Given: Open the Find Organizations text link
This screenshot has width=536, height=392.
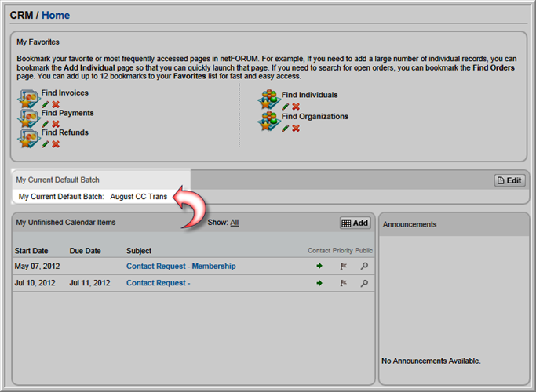Looking at the screenshot, I should tap(315, 117).
